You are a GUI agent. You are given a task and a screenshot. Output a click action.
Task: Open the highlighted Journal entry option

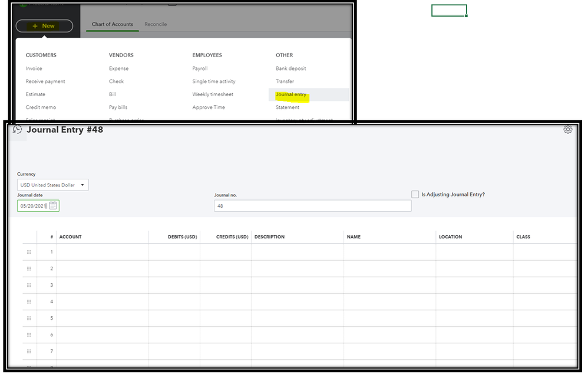point(291,94)
